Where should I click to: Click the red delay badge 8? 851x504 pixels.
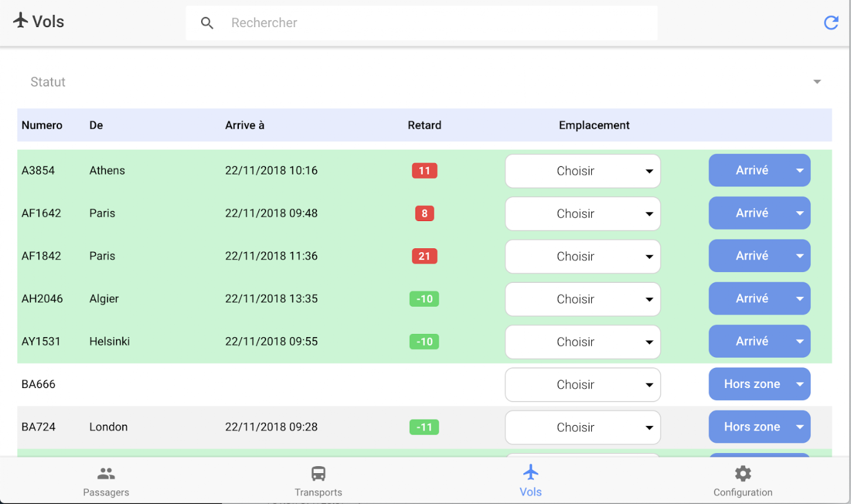424,214
